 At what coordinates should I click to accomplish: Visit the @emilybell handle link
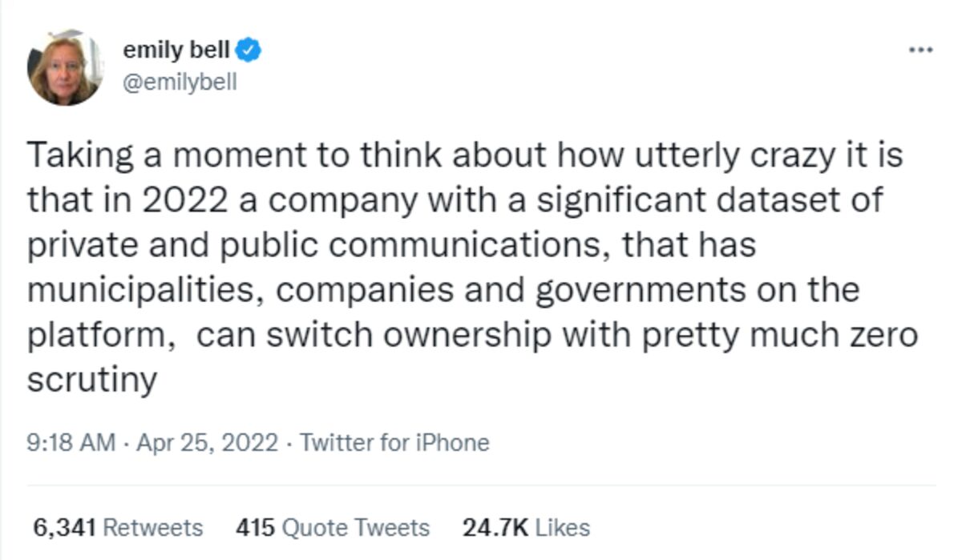tap(180, 82)
